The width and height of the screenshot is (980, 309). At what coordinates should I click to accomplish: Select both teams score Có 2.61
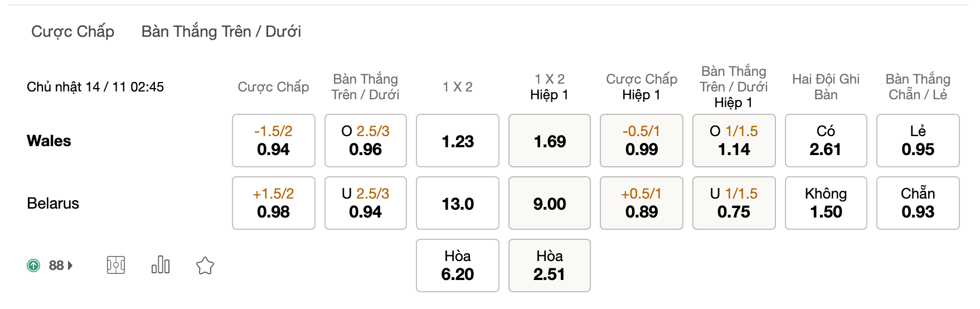(826, 141)
